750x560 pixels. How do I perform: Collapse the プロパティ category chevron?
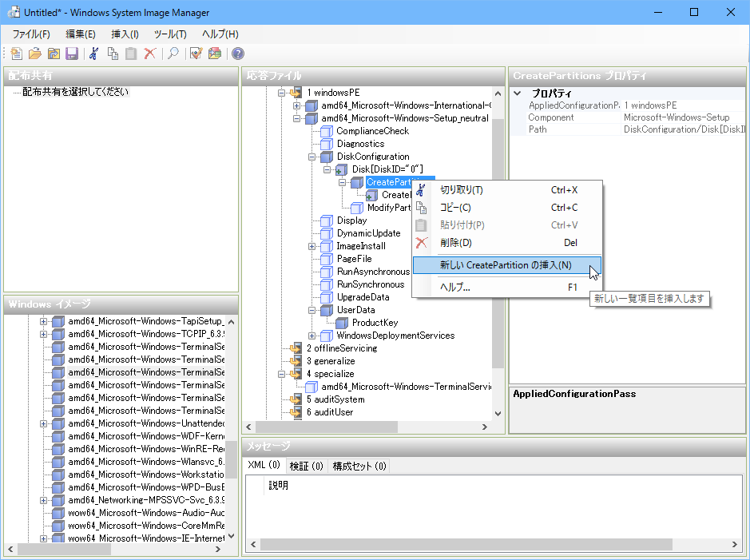click(x=517, y=93)
